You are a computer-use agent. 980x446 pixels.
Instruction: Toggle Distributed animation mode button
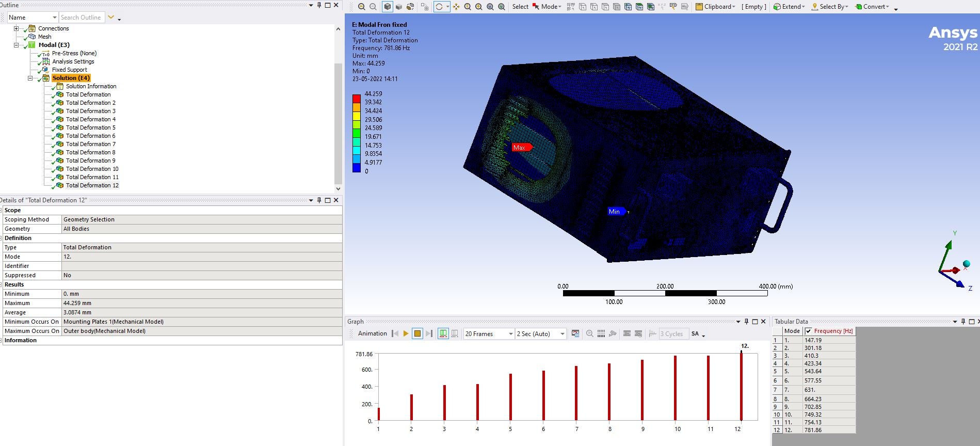[443, 334]
